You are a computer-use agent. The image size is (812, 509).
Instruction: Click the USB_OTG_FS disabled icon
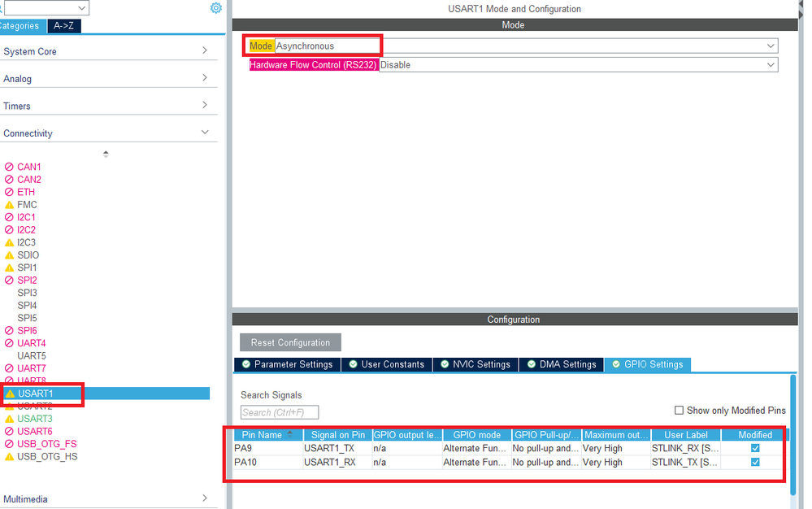pos(9,444)
